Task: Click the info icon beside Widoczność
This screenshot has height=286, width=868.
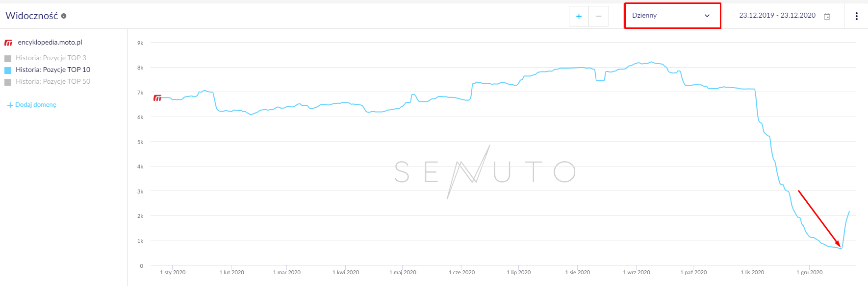Action: [x=64, y=16]
